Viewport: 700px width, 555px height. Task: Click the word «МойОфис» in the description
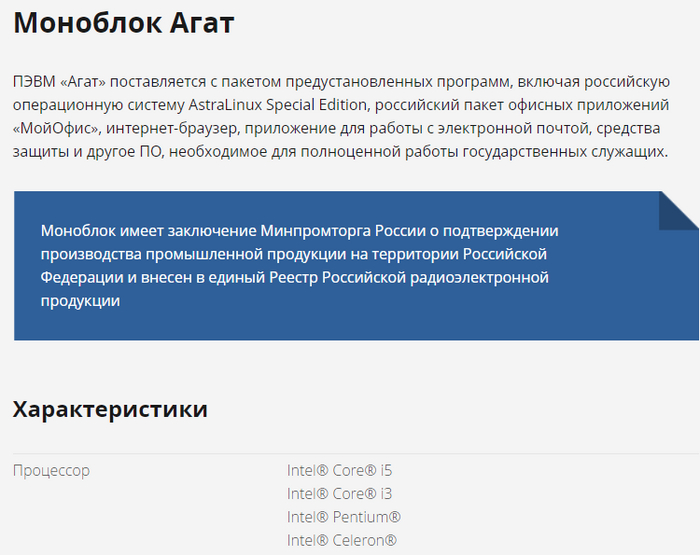[55, 128]
